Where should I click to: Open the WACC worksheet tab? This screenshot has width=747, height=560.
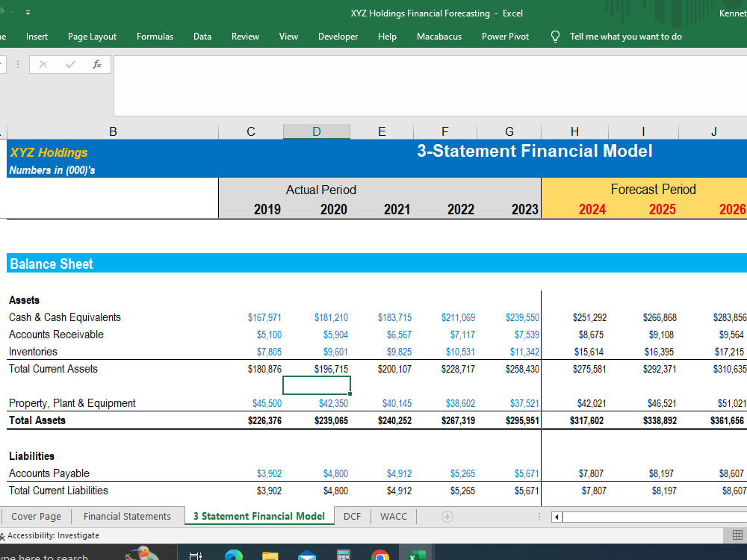393,516
